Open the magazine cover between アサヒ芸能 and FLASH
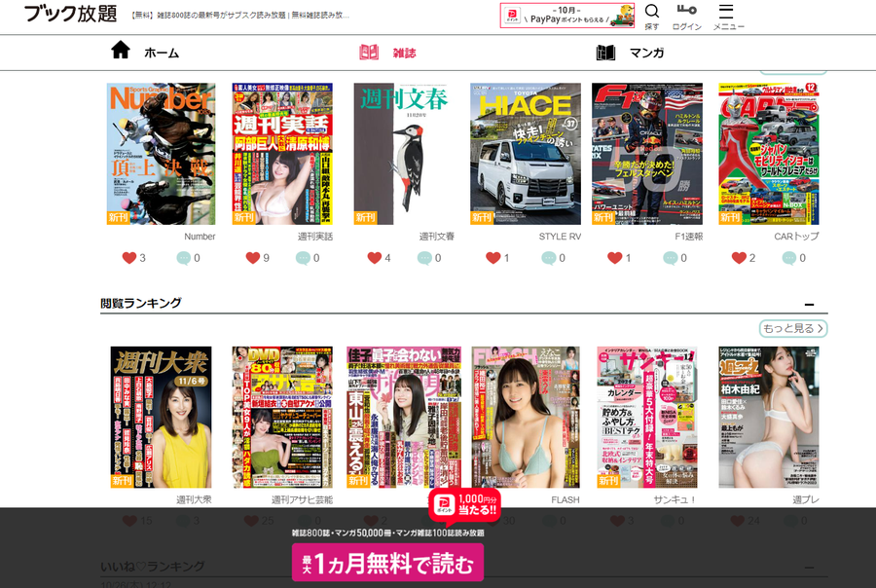The image size is (876, 588). (x=404, y=417)
